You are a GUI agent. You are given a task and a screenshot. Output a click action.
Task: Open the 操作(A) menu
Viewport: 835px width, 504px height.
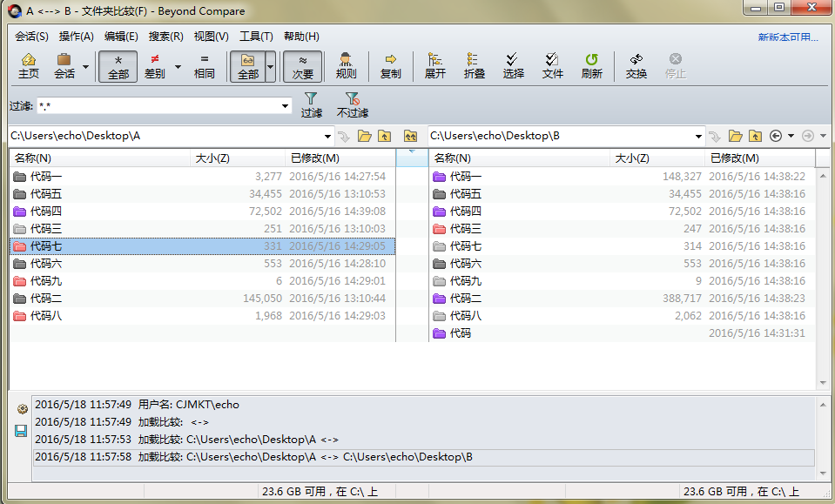76,37
